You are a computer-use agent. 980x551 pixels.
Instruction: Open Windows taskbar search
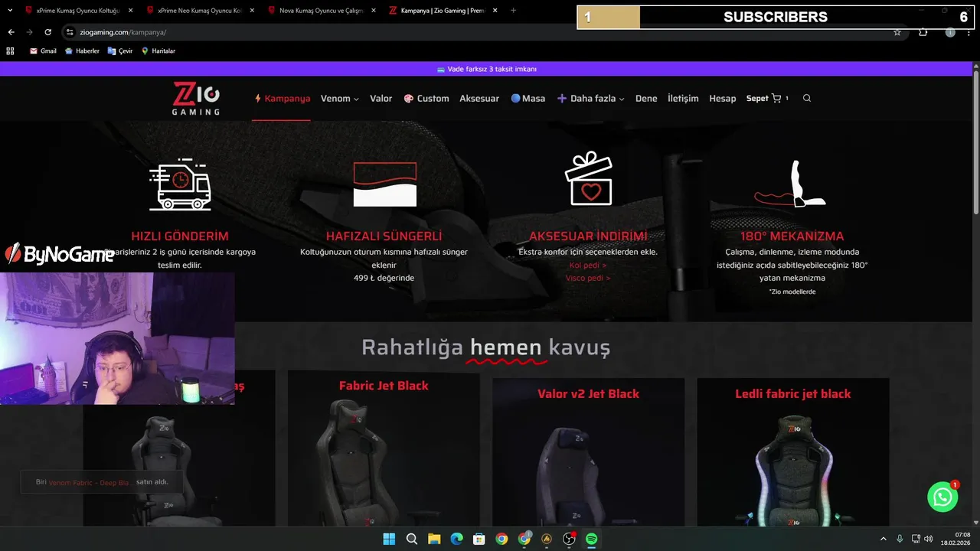[x=411, y=539]
